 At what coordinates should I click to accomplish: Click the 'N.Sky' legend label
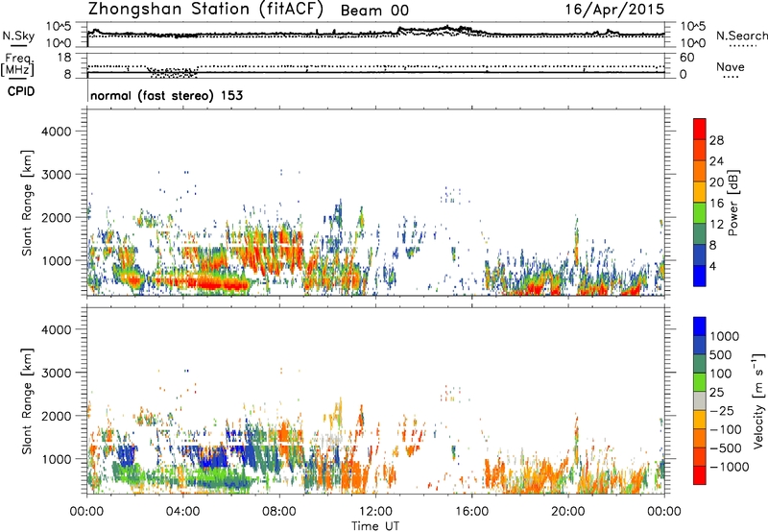pyautogui.click(x=18, y=36)
